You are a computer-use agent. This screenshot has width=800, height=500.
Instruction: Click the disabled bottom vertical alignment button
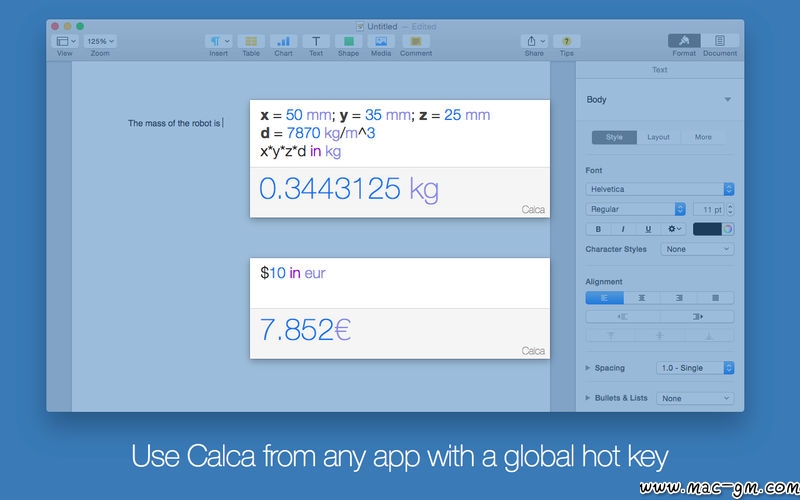[x=709, y=336]
